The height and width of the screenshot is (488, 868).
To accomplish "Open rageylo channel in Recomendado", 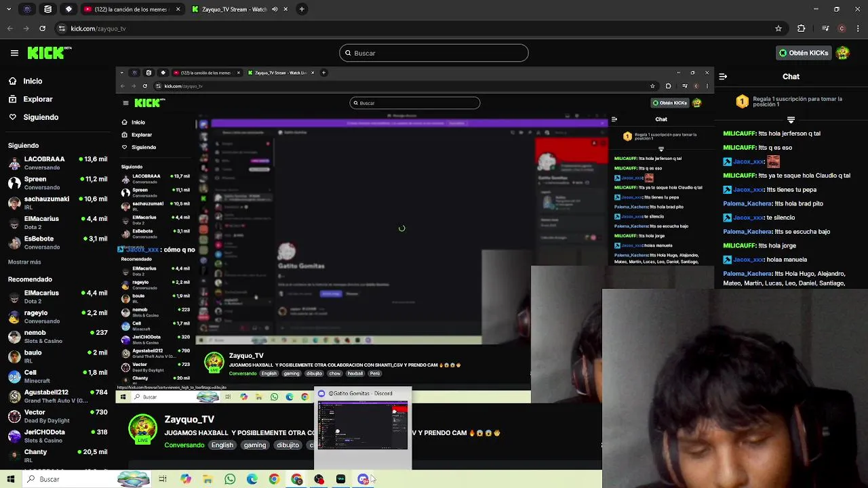I will pyautogui.click(x=57, y=317).
